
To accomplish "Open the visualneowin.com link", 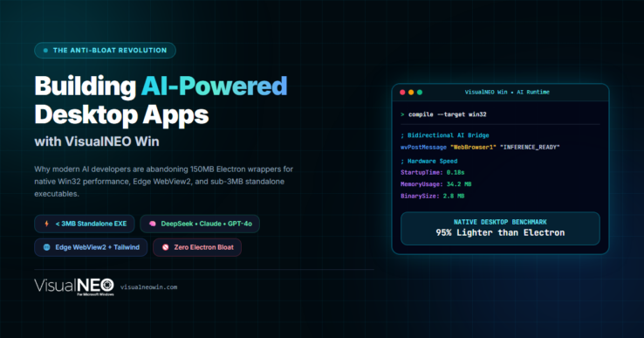I will click(148, 287).
